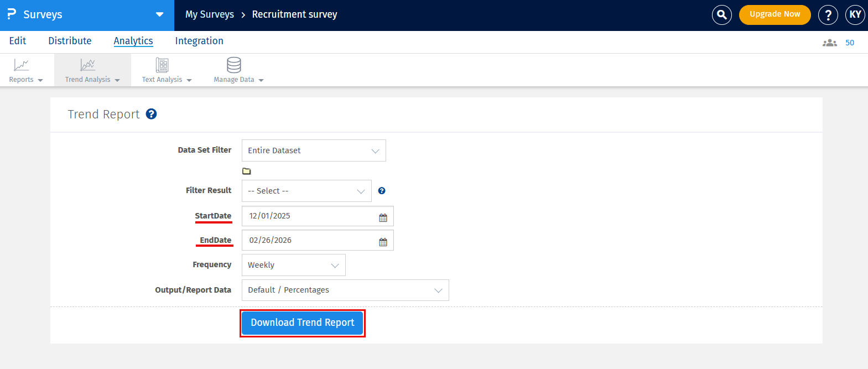Click the Upgrade Now button
Image resolution: width=868 pixels, height=369 pixels.
tap(775, 14)
